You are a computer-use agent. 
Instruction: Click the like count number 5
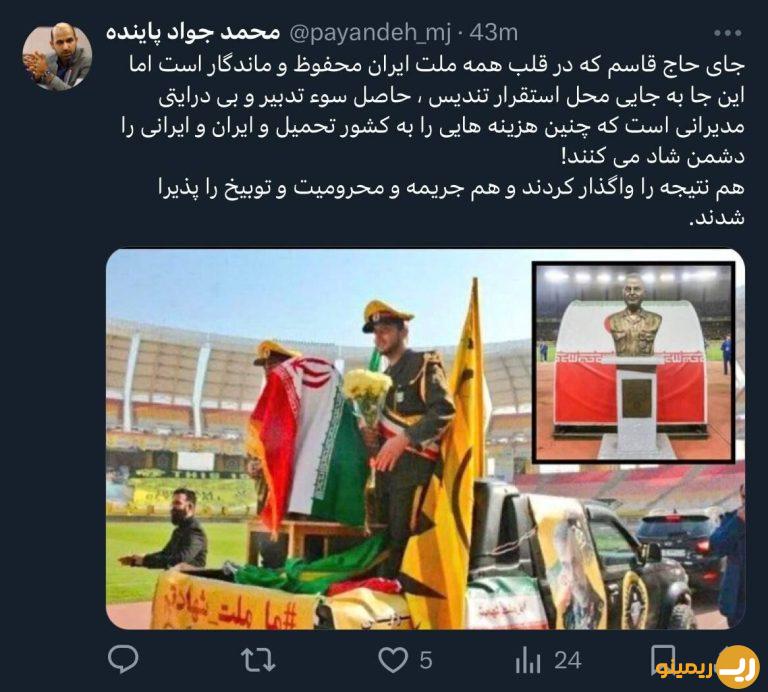click(x=426, y=660)
